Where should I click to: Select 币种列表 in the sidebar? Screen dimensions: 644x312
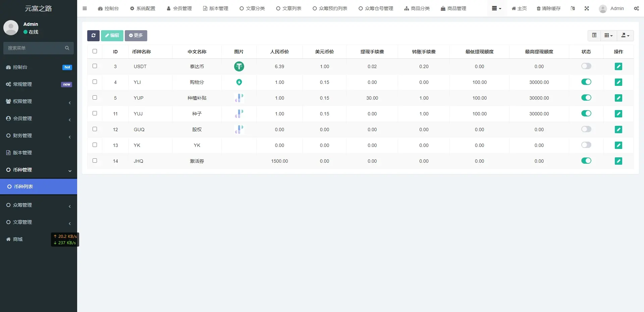(x=39, y=187)
